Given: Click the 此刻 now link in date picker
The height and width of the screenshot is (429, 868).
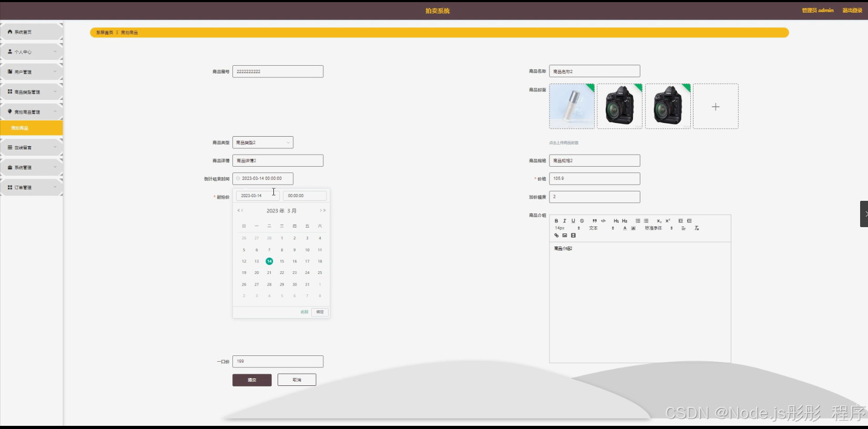Looking at the screenshot, I should [x=304, y=312].
